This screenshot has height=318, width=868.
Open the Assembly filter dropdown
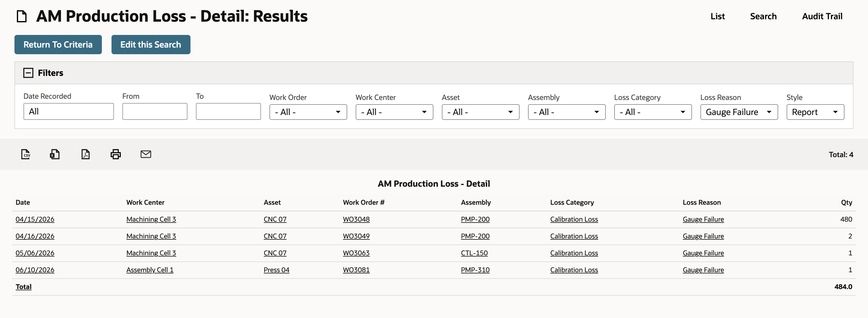point(566,112)
